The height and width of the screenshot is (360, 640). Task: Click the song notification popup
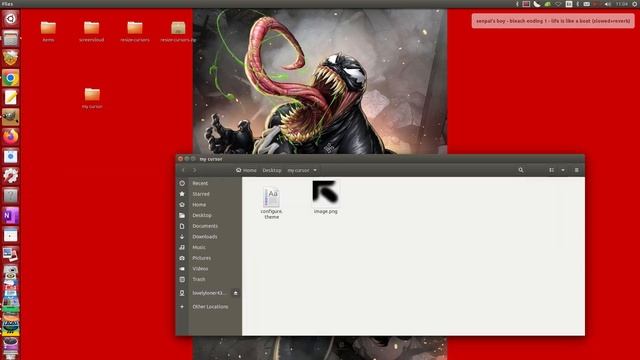[x=553, y=21]
